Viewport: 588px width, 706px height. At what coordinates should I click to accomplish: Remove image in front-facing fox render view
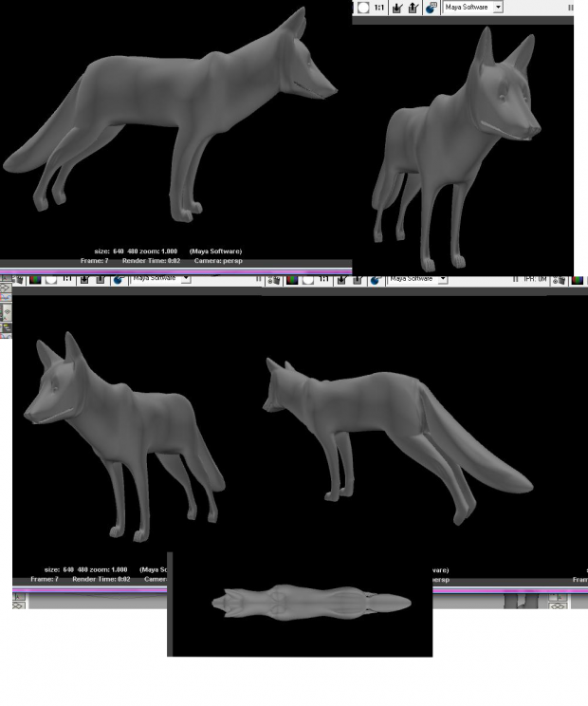(x=413, y=8)
